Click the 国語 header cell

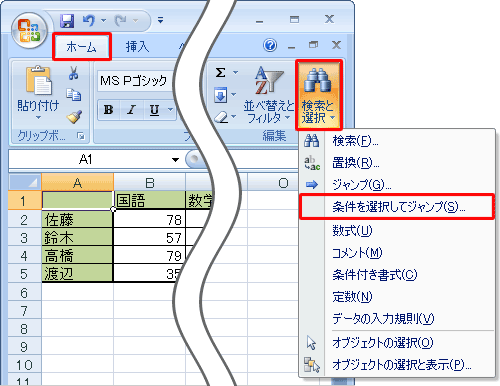[149, 201]
